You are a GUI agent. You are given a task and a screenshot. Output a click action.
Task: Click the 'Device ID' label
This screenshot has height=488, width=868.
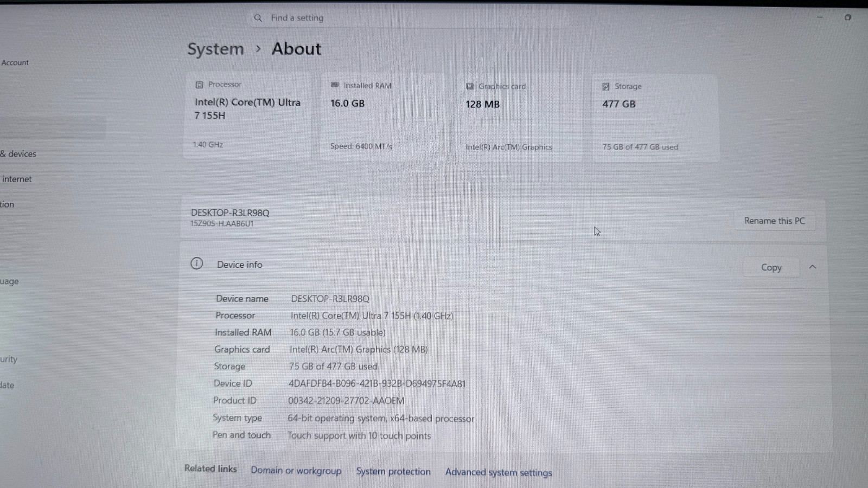click(x=233, y=383)
